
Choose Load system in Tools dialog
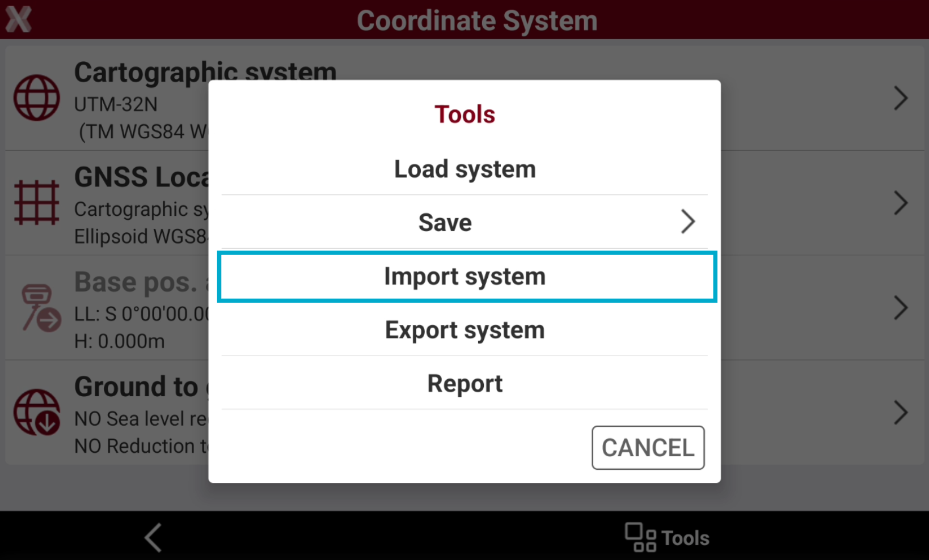click(464, 169)
